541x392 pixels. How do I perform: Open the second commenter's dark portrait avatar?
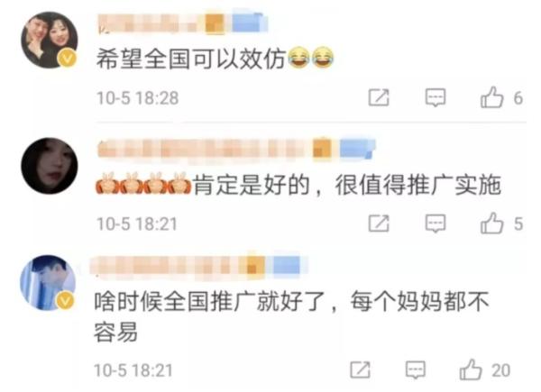click(50, 166)
